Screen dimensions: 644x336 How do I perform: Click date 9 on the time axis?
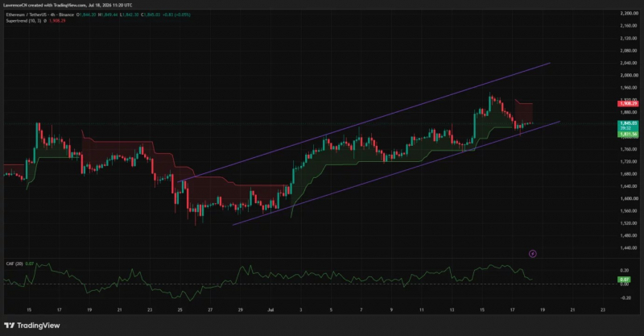[391, 309]
